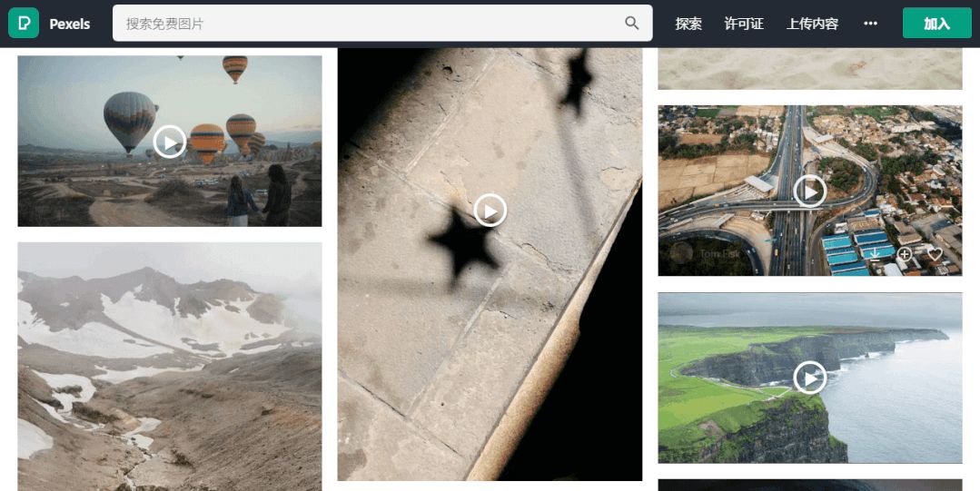The height and width of the screenshot is (491, 980).
Task: Click the Pexels brand name text
Action: tap(69, 24)
